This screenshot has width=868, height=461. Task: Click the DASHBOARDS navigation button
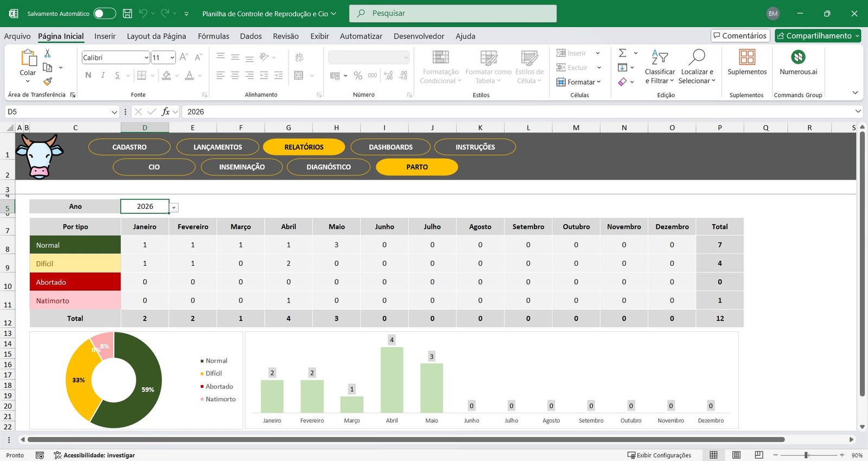coord(391,147)
